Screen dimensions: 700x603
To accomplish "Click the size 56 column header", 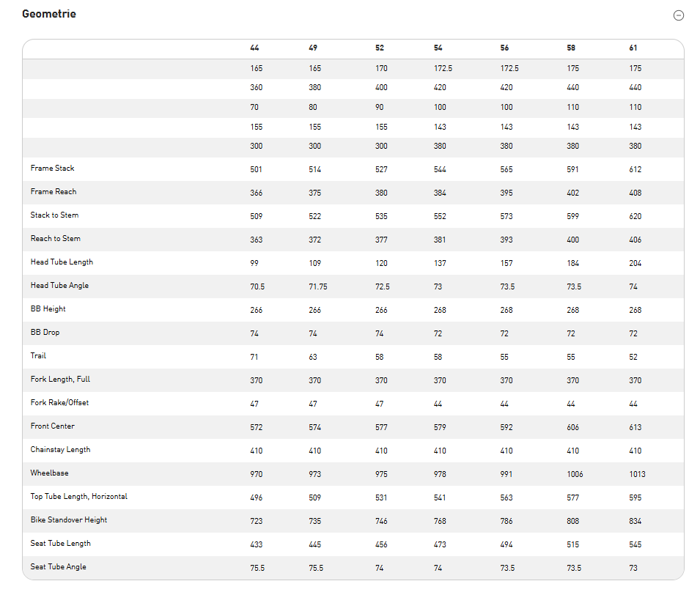I will click(504, 48).
